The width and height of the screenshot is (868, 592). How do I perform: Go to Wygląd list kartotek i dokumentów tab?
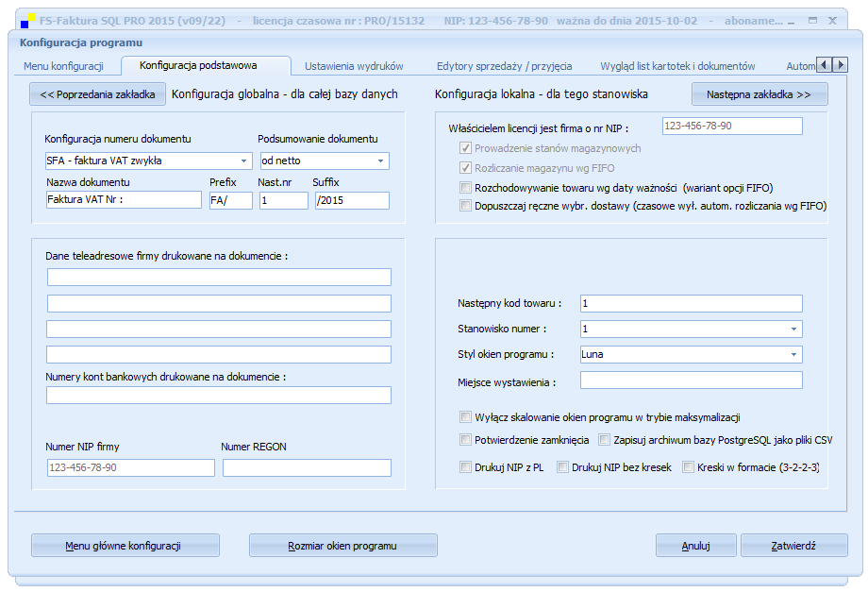click(677, 66)
